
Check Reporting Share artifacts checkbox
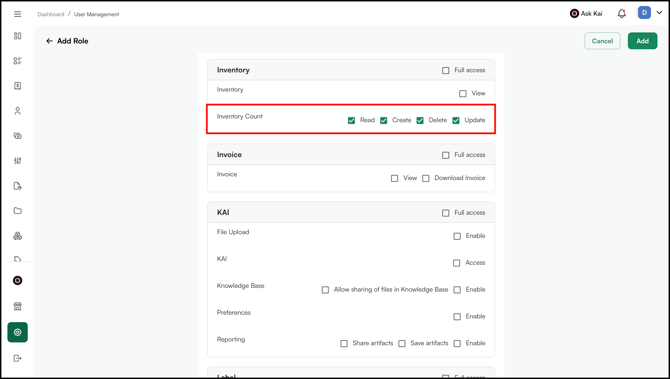(344, 344)
